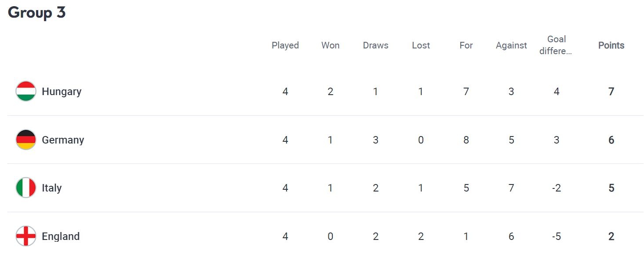Click the truncated Goal difference header
Image resolution: width=644 pixels, height=258 pixels.
click(x=556, y=45)
